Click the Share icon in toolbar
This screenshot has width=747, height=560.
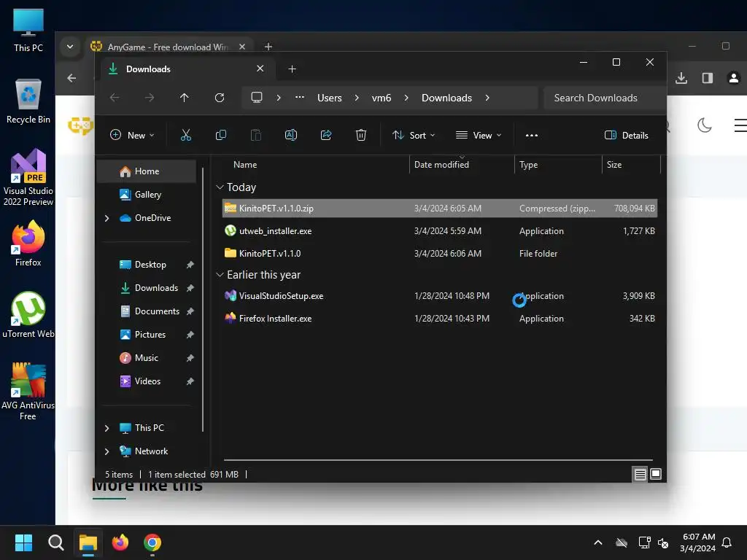pyautogui.click(x=326, y=135)
